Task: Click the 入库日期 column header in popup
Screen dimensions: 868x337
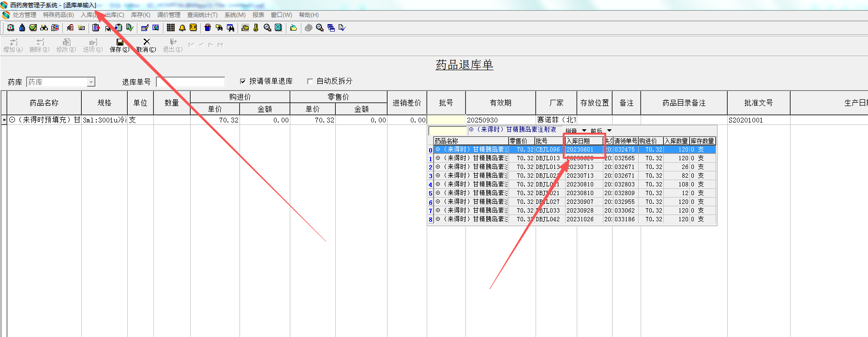Action: 584,141
